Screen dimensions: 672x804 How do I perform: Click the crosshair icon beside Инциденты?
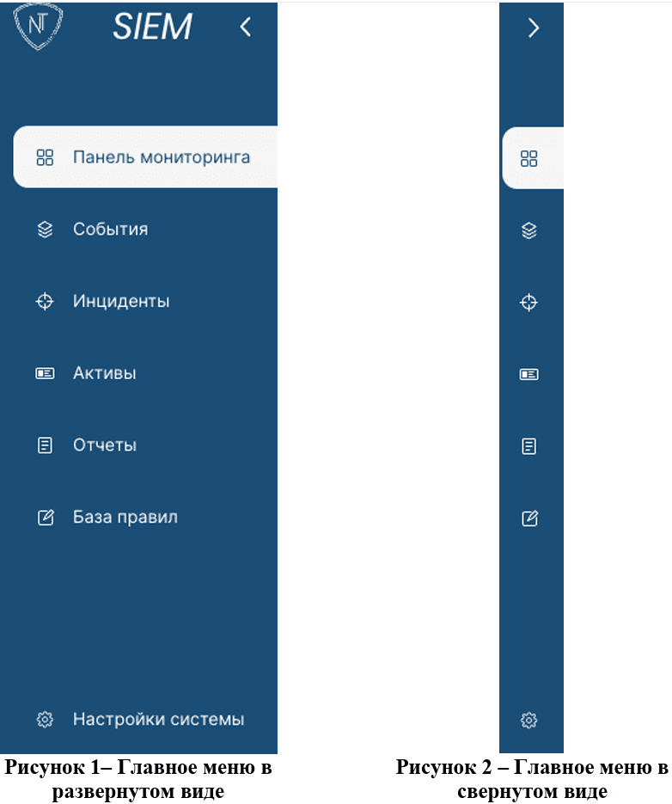tap(45, 301)
